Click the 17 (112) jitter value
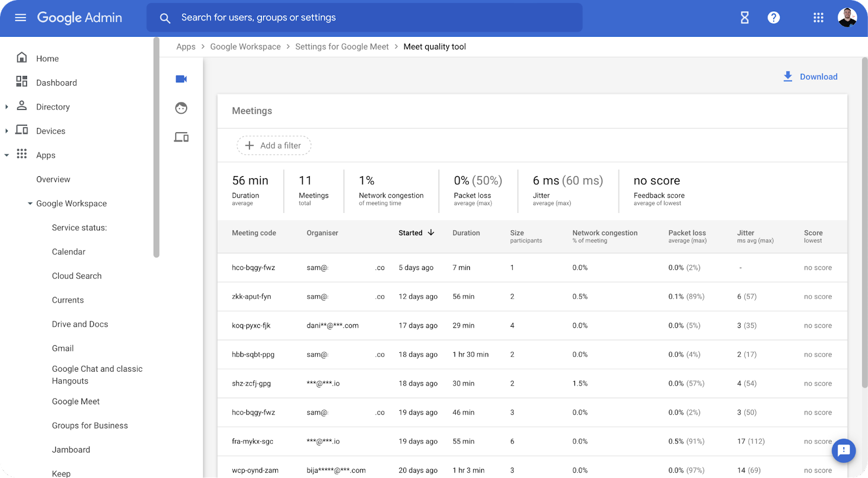 coord(751,442)
